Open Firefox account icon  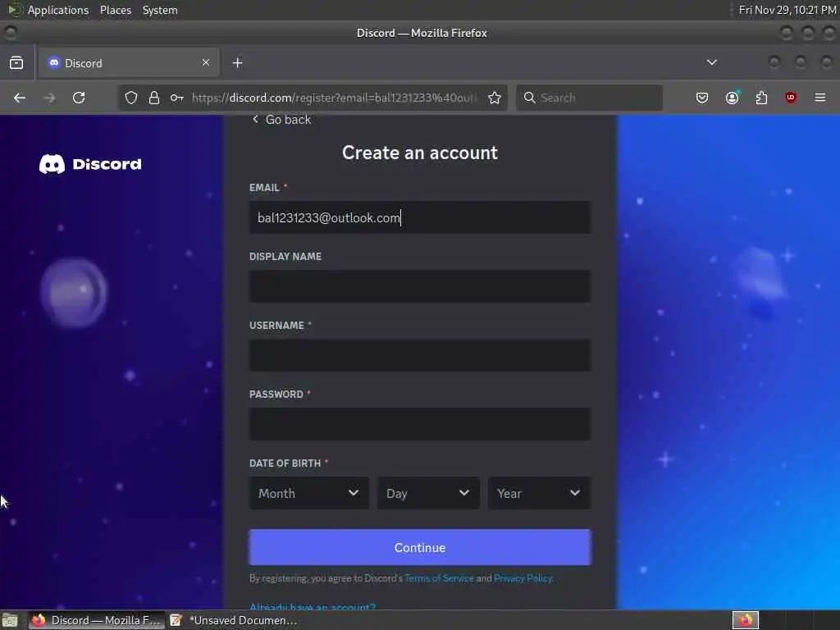(732, 98)
